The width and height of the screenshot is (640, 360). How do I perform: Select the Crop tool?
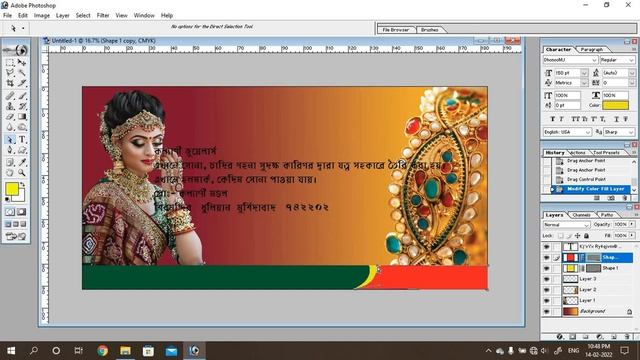(x=10, y=83)
